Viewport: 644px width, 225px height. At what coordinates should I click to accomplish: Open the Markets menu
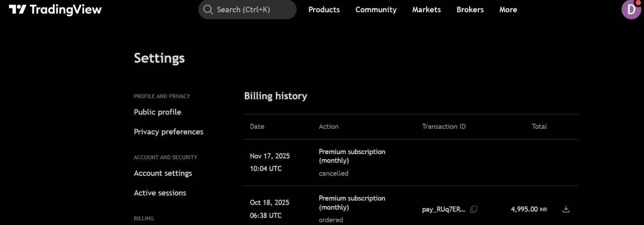(426, 10)
